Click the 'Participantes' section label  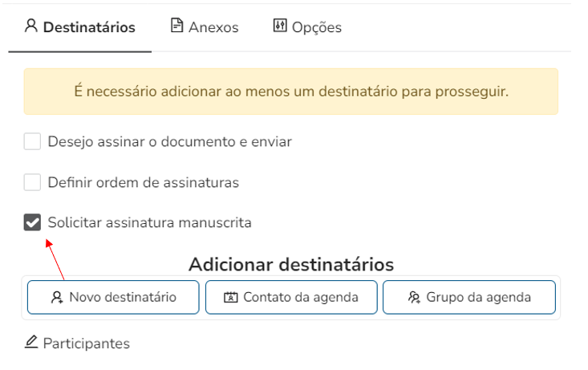point(87,344)
